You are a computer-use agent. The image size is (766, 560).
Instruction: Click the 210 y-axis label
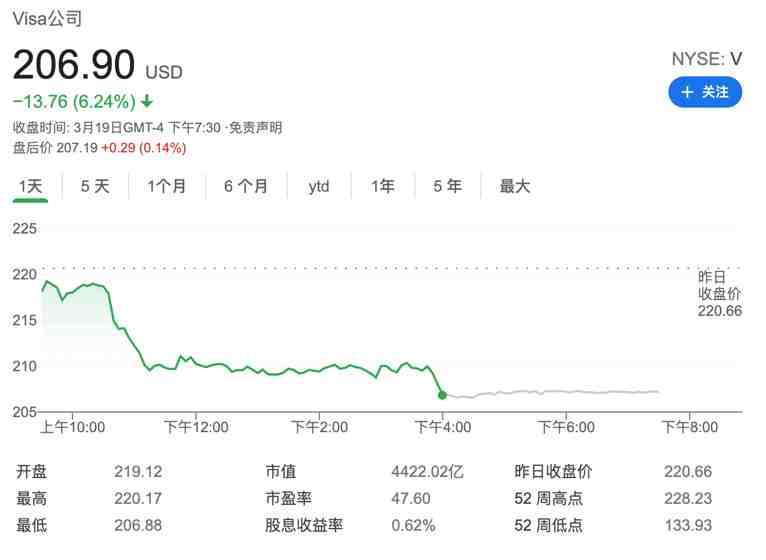(24, 366)
